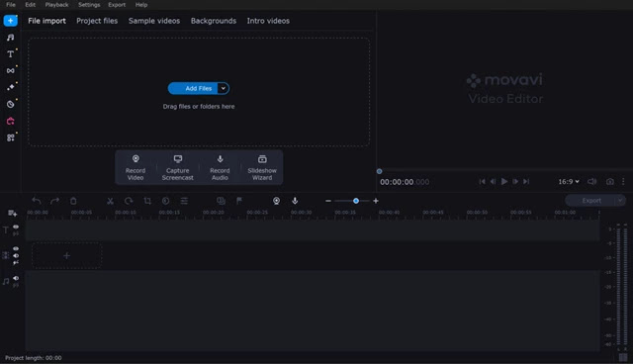The image size is (633, 364).
Task: Open the Transitions panel icon
Action: coord(11,70)
